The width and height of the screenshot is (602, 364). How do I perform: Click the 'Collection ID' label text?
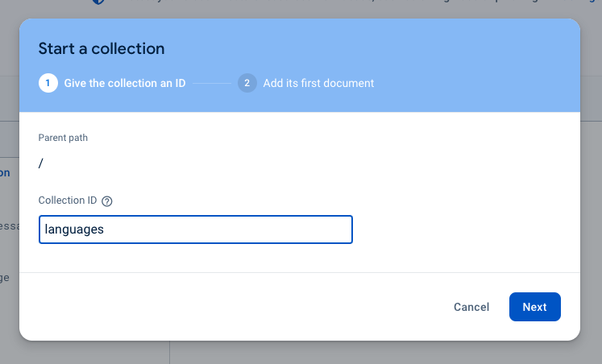click(x=67, y=201)
